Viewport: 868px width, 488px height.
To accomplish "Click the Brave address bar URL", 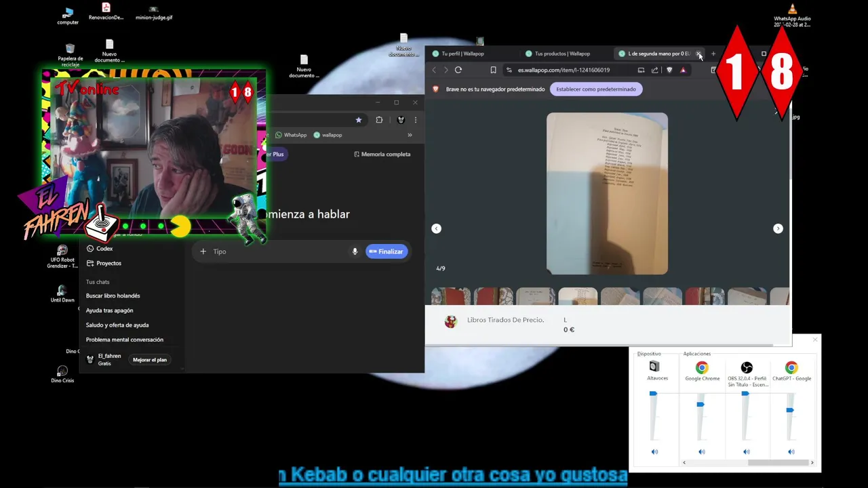I will pyautogui.click(x=564, y=70).
